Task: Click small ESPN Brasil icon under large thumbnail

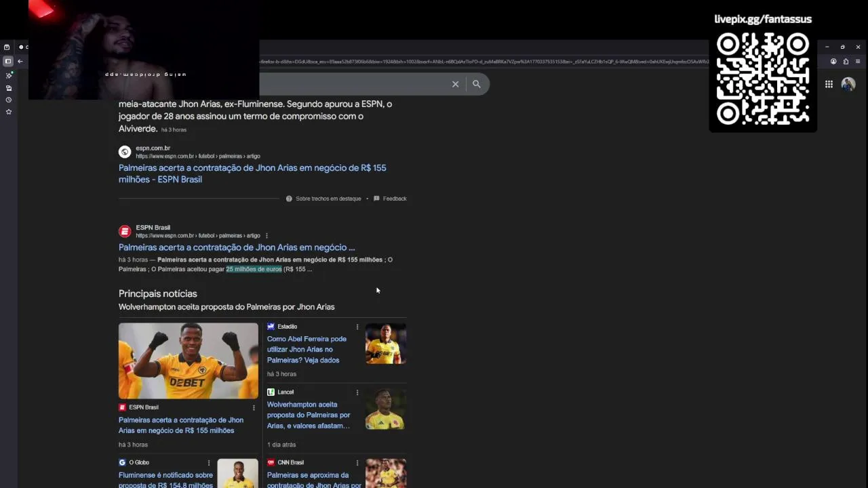Action: (x=122, y=407)
